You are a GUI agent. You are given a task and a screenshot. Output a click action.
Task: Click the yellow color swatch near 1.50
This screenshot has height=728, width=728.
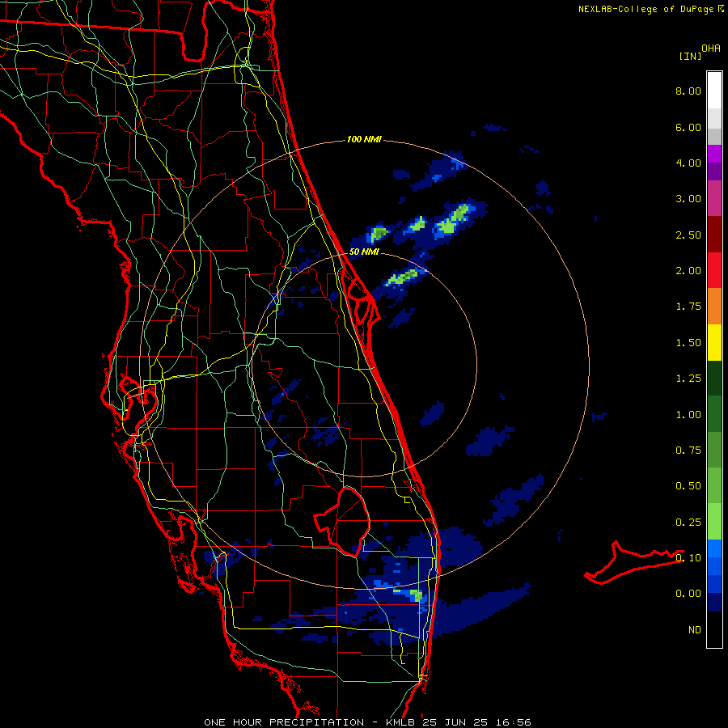[714, 342]
